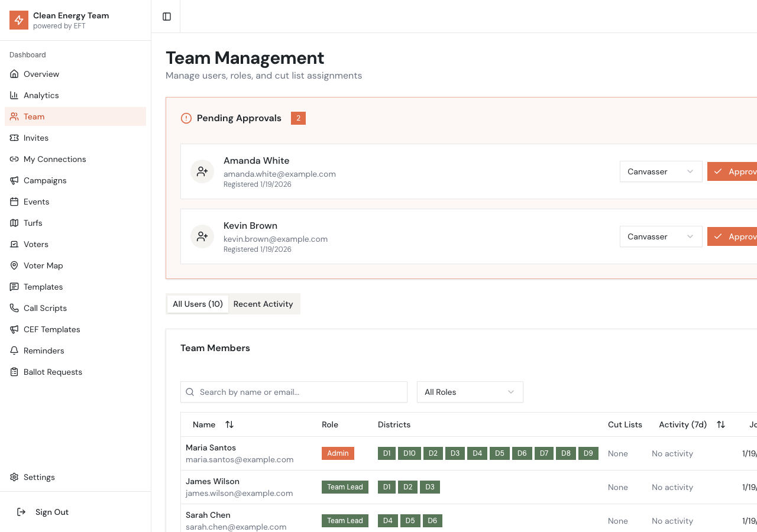757x532 pixels.
Task: Open Ballot Requests clipboard icon
Action: click(x=14, y=372)
